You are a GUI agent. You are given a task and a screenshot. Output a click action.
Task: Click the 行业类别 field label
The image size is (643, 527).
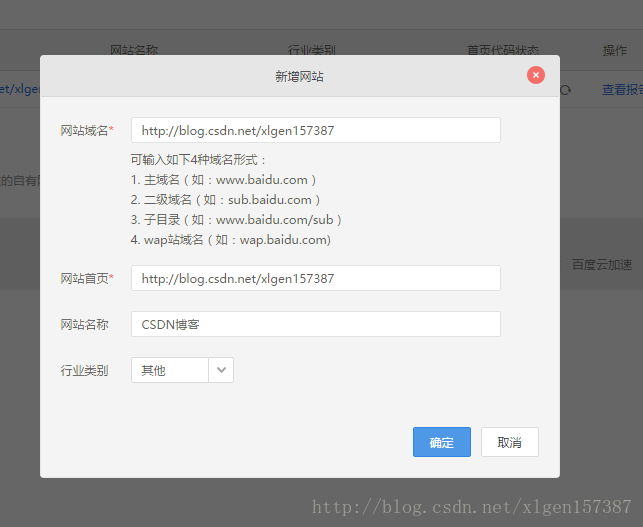pyautogui.click(x=84, y=371)
